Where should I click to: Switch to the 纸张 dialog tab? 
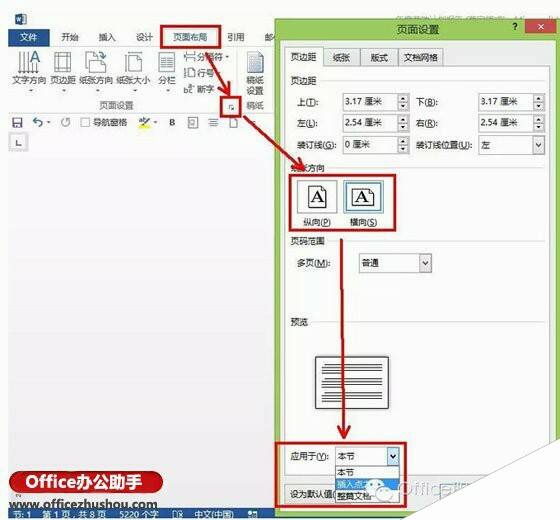click(341, 58)
